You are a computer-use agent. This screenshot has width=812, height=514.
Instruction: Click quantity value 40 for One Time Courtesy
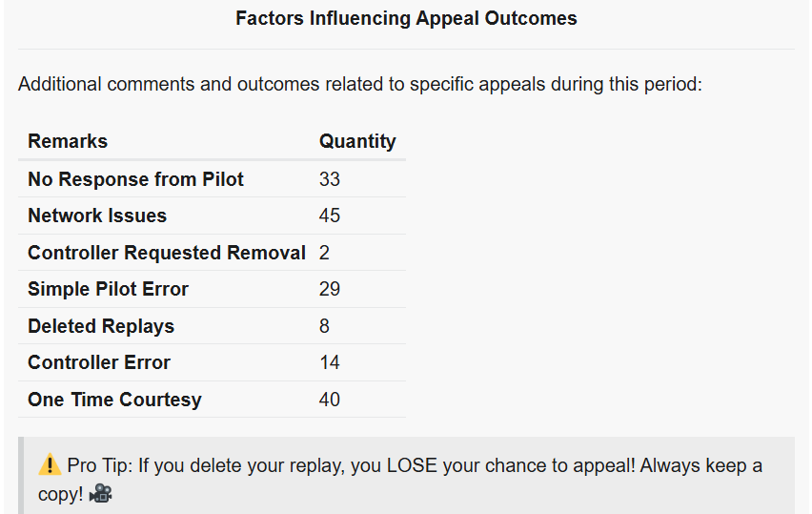click(330, 400)
